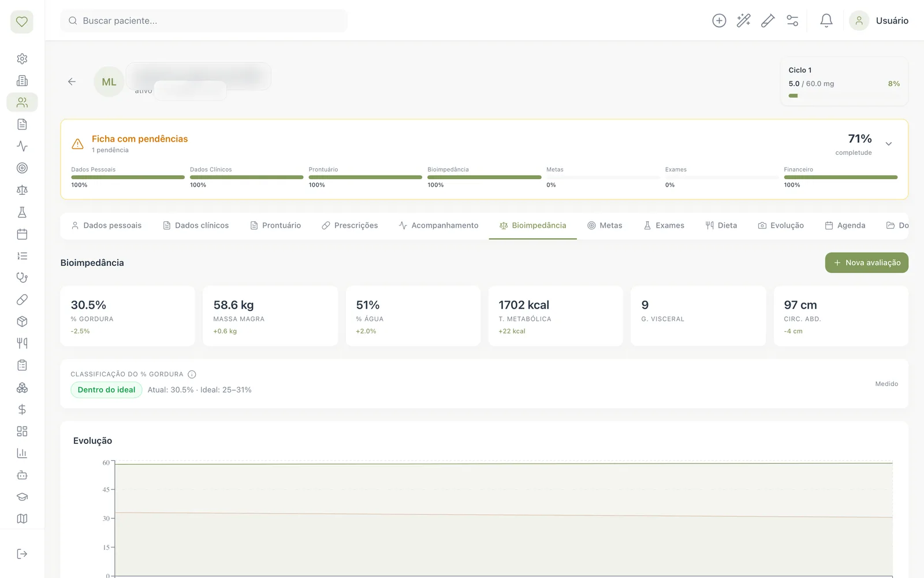924x578 pixels.
Task: Click the pencil edit icon in header
Action: [x=768, y=21]
